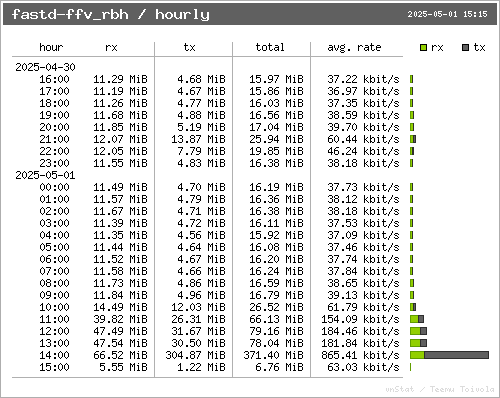Click the 2025-05-01 date row

click(45, 175)
